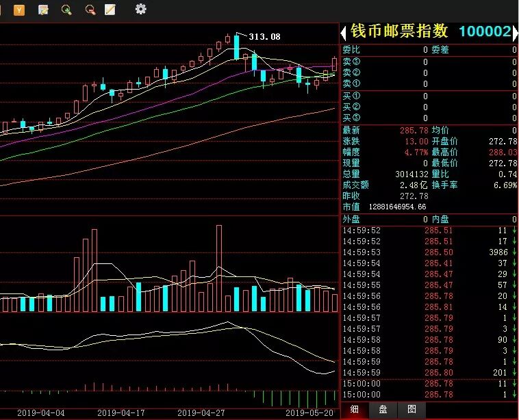The width and height of the screenshot is (519, 420).
Task: Zoom out with the red magnifier icon
Action: [90, 10]
